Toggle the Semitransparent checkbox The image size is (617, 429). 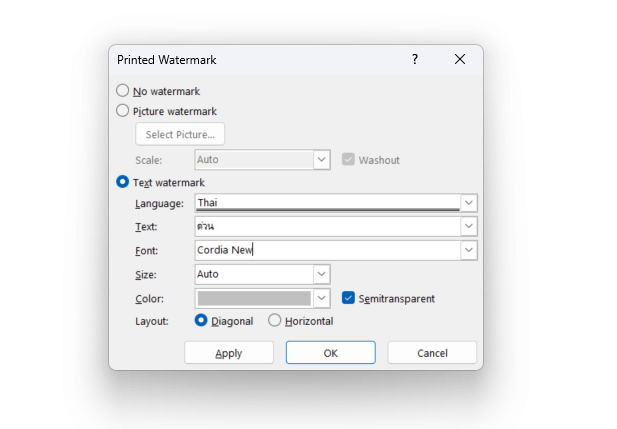(348, 298)
